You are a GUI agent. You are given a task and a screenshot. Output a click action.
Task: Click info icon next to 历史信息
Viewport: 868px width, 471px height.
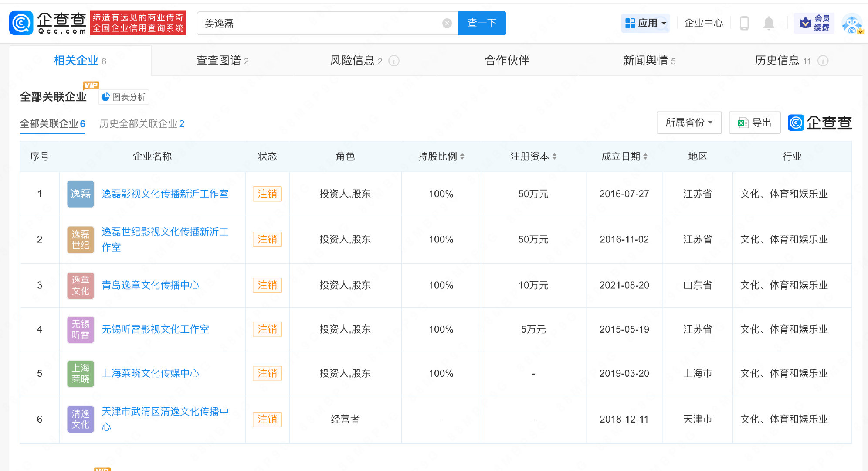pos(823,61)
